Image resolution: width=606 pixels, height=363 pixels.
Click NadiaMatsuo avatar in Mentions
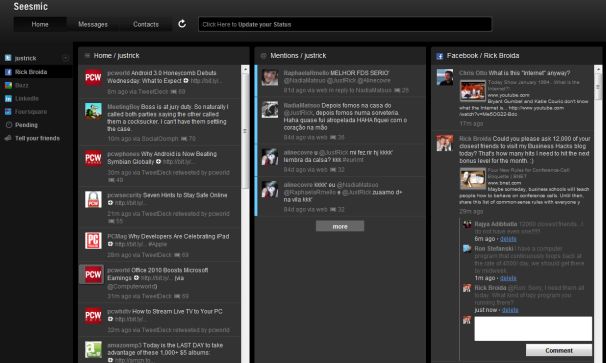(269, 110)
